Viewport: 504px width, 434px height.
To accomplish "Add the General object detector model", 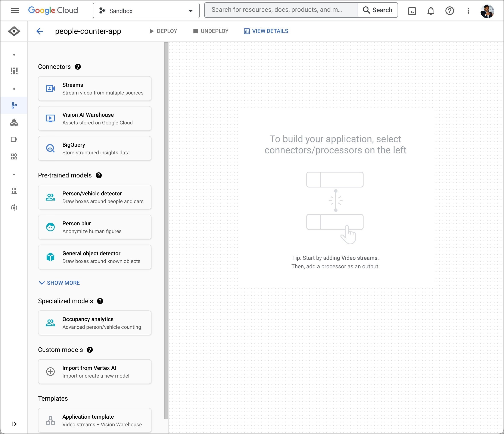I will [x=95, y=257].
